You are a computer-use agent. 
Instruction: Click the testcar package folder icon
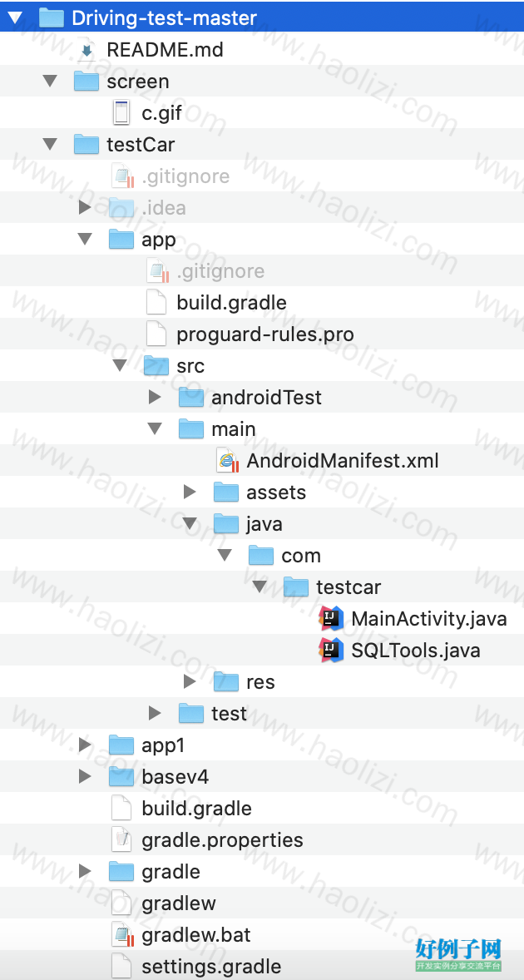296,587
